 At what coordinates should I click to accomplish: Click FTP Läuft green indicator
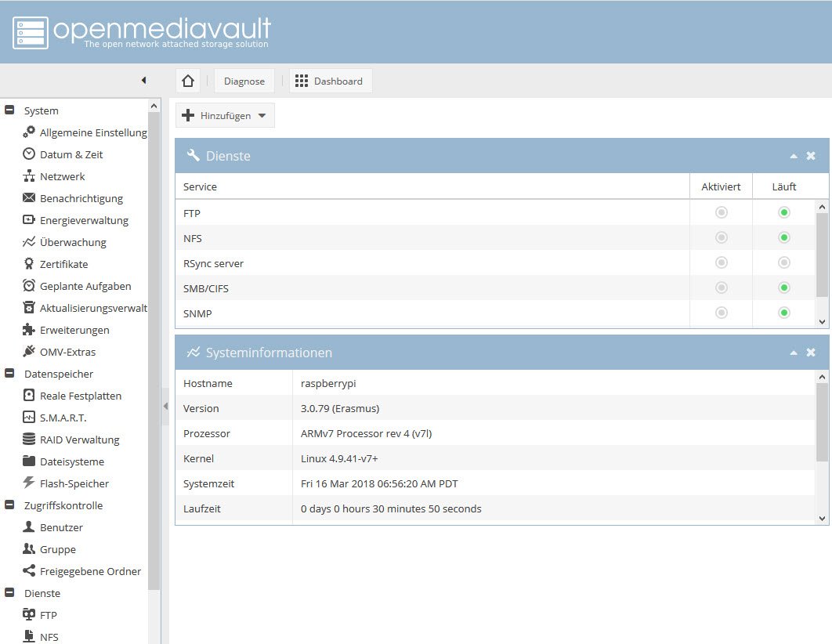click(783, 212)
